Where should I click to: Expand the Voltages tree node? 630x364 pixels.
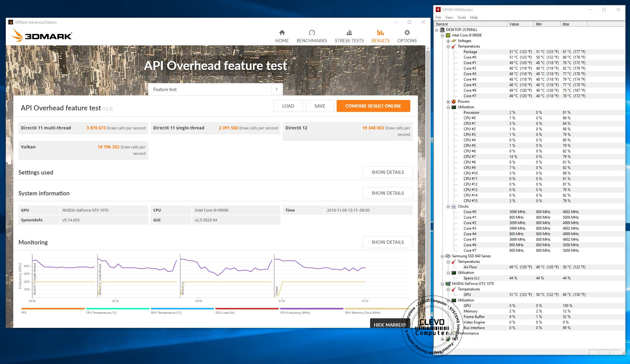click(x=448, y=41)
